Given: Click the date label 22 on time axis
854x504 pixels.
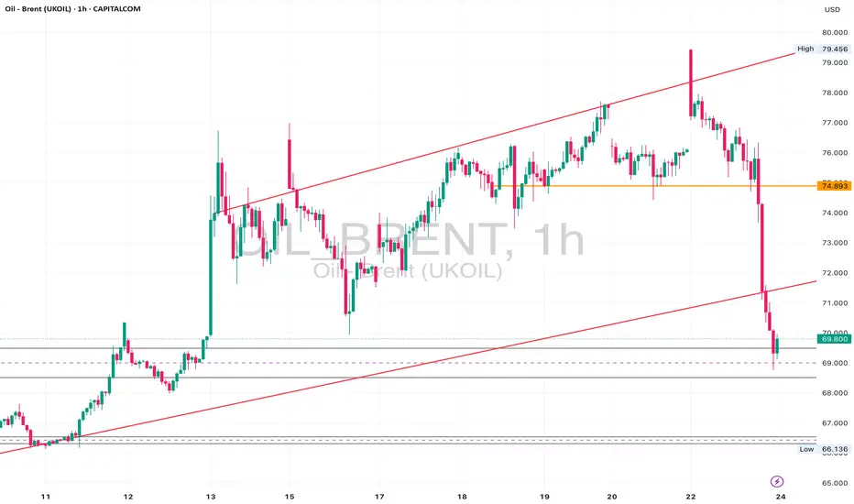Looking at the screenshot, I should click(691, 497).
